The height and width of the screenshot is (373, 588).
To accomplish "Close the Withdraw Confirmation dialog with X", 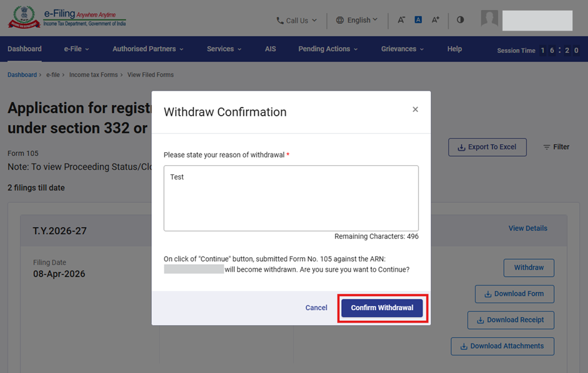I will pyautogui.click(x=415, y=109).
